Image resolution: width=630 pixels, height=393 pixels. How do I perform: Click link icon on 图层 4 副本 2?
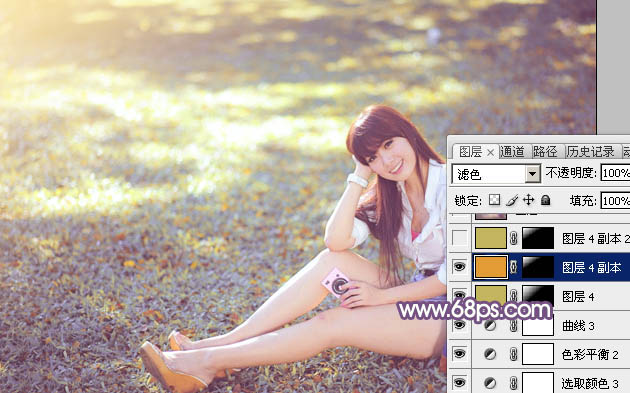click(513, 238)
